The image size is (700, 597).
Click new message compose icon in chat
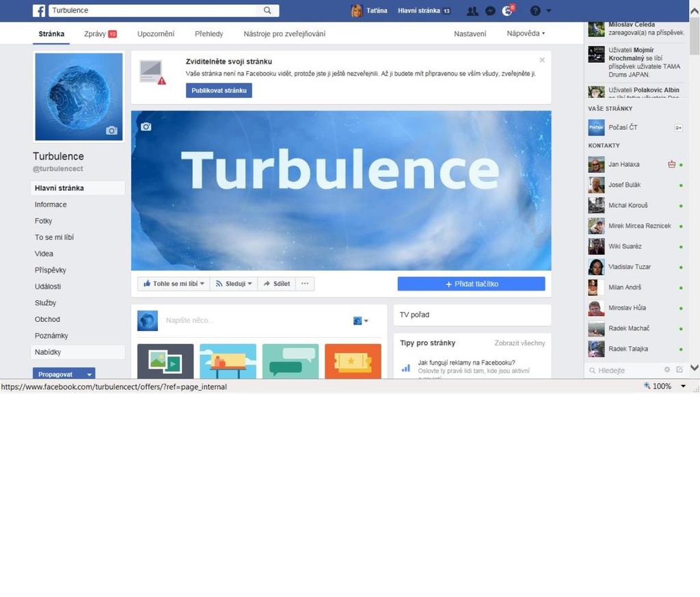click(x=679, y=370)
